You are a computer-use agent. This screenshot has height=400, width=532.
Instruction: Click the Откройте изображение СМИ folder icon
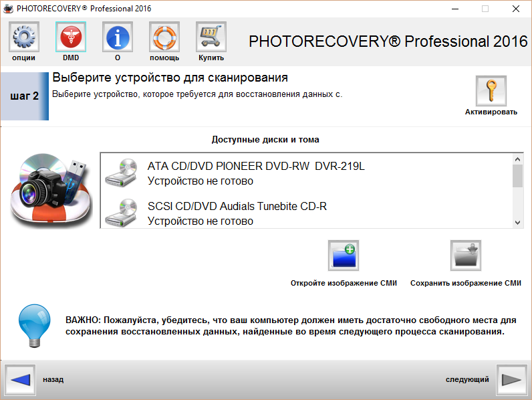pyautogui.click(x=344, y=256)
